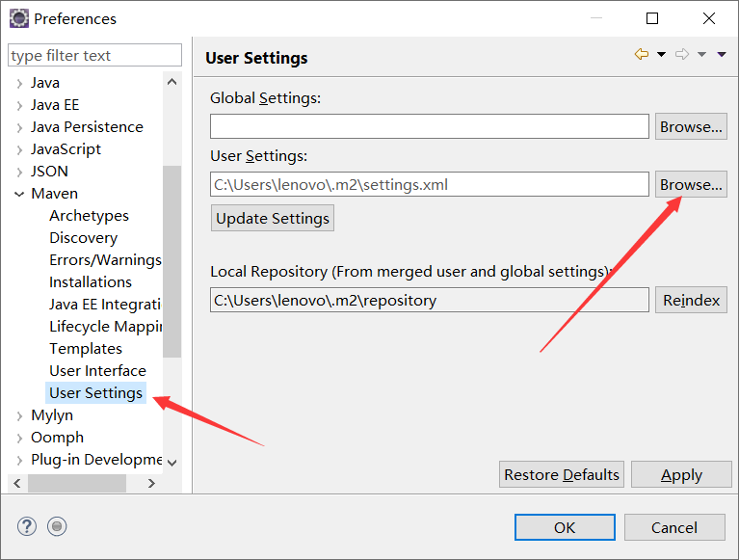The width and height of the screenshot is (739, 560).
Task: Click Restore Defaults
Action: 562,474
